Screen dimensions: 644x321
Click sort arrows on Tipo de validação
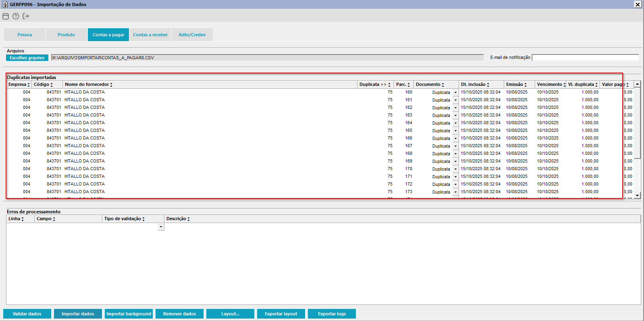(143, 219)
